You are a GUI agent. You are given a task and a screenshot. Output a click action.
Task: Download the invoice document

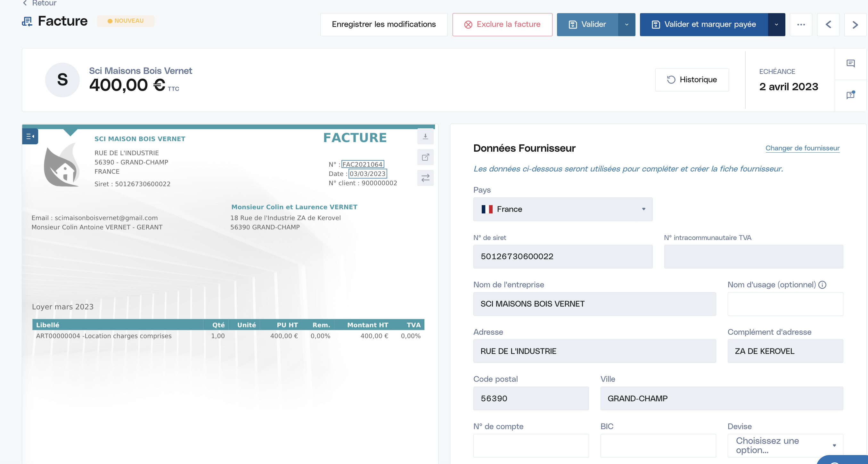(x=425, y=136)
